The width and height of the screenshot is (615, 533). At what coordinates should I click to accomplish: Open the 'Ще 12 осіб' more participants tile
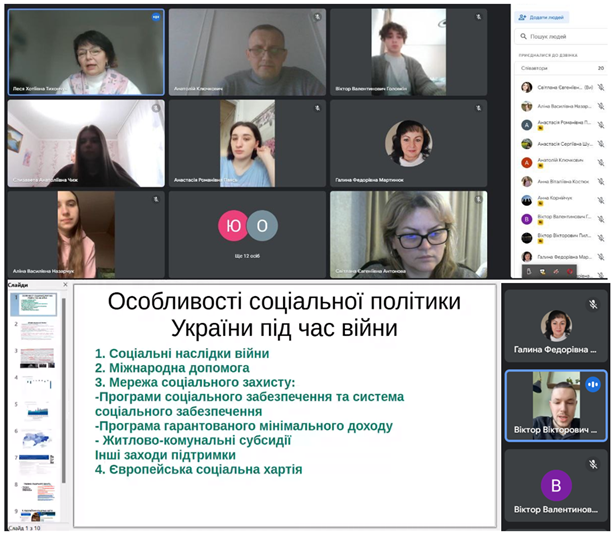(x=247, y=234)
